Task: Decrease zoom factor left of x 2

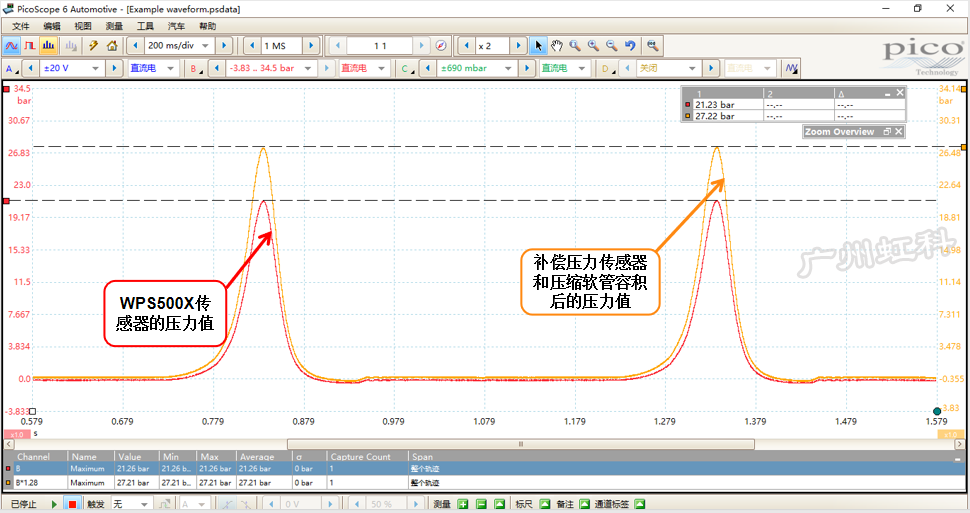Action: (466, 46)
